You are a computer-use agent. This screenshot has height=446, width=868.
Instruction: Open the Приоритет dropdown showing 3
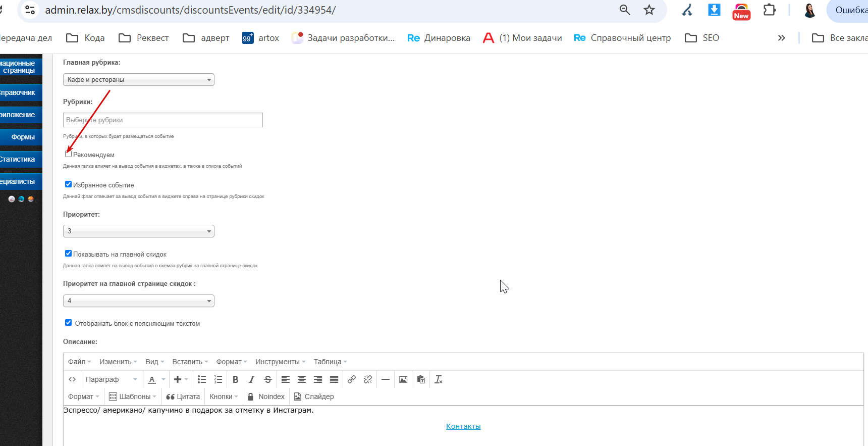(139, 231)
